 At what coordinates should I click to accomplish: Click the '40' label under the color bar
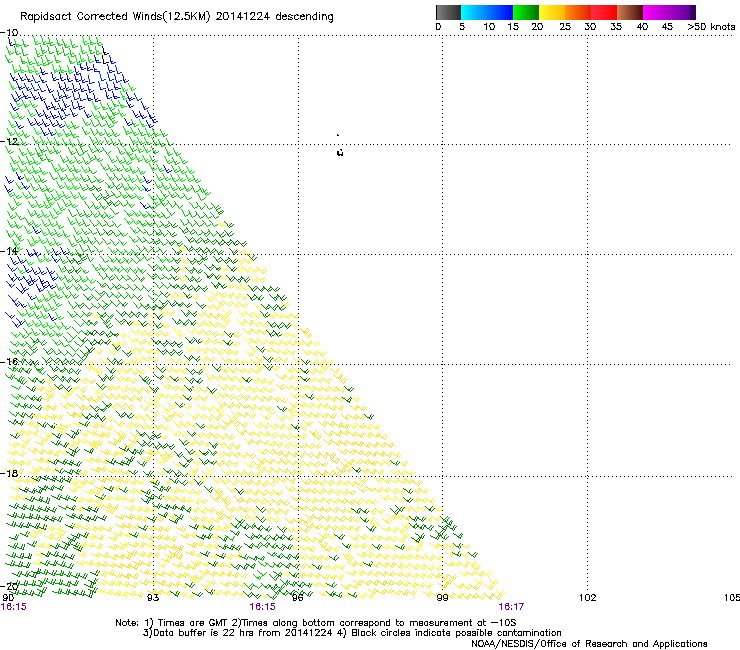coord(642,27)
